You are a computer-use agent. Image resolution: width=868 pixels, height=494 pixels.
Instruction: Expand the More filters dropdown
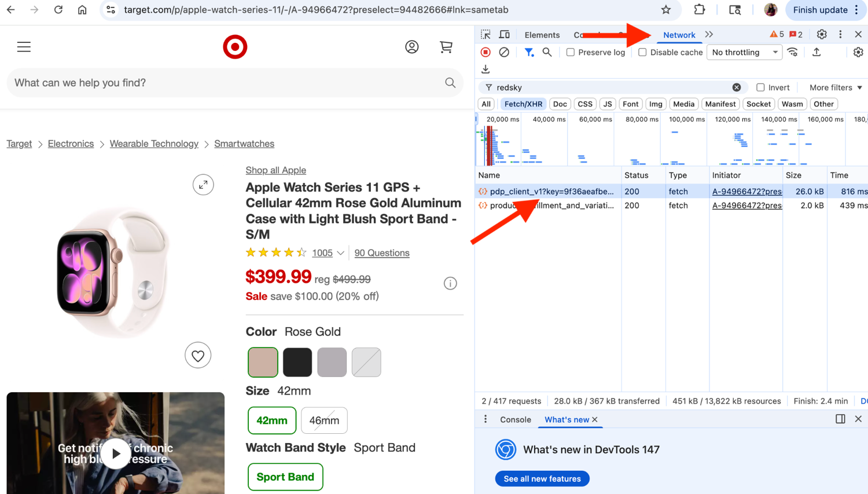click(836, 87)
